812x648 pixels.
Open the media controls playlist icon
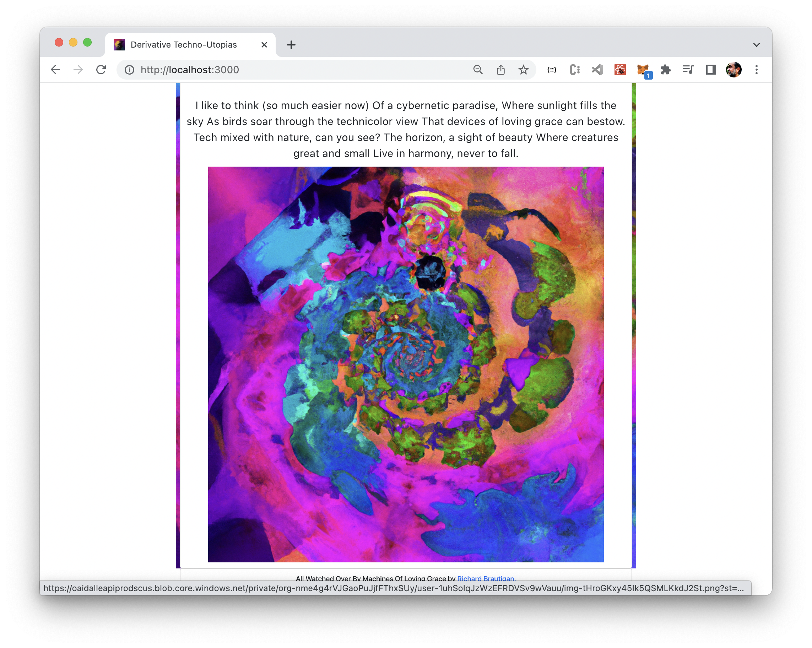coord(688,70)
